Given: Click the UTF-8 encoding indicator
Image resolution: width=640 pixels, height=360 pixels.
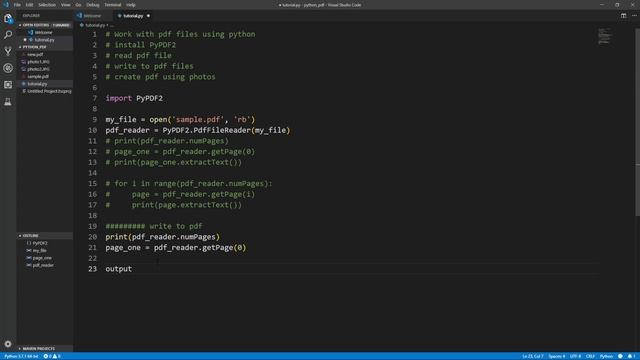Looking at the screenshot, I should tap(575, 356).
